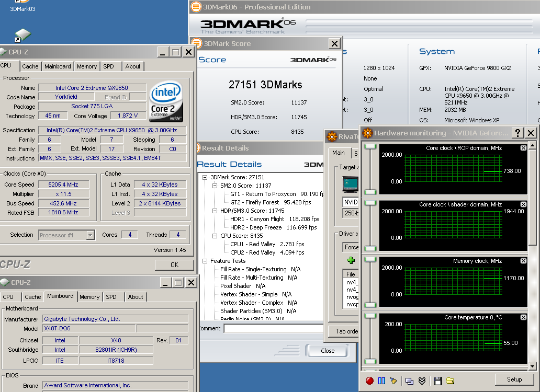Collapse the CPU Score: 8435 node
Screen dimensions: 540x392
tap(215, 236)
